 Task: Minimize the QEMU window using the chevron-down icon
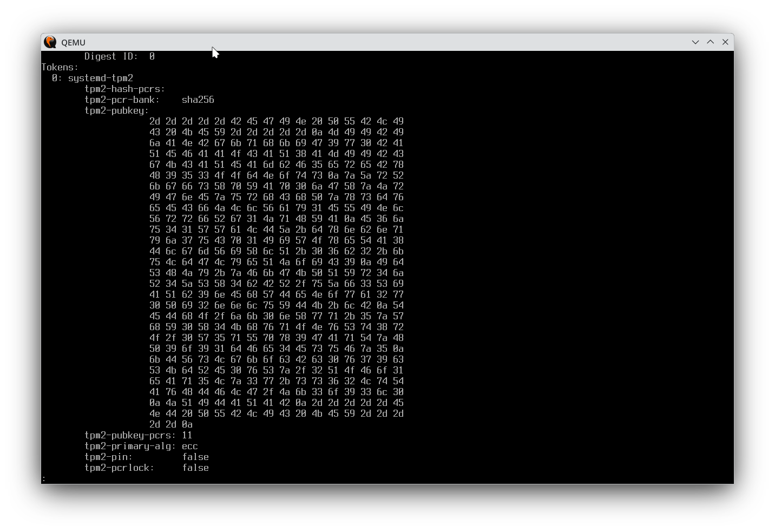tap(695, 42)
